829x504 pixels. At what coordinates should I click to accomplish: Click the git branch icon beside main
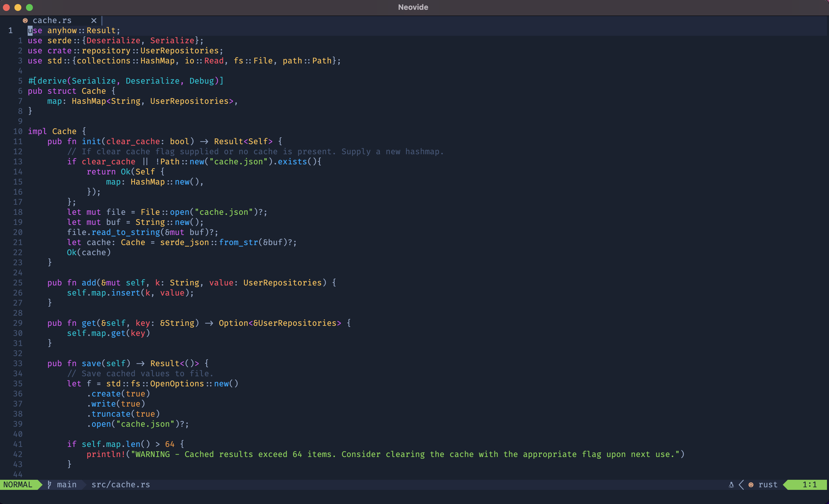pos(49,484)
